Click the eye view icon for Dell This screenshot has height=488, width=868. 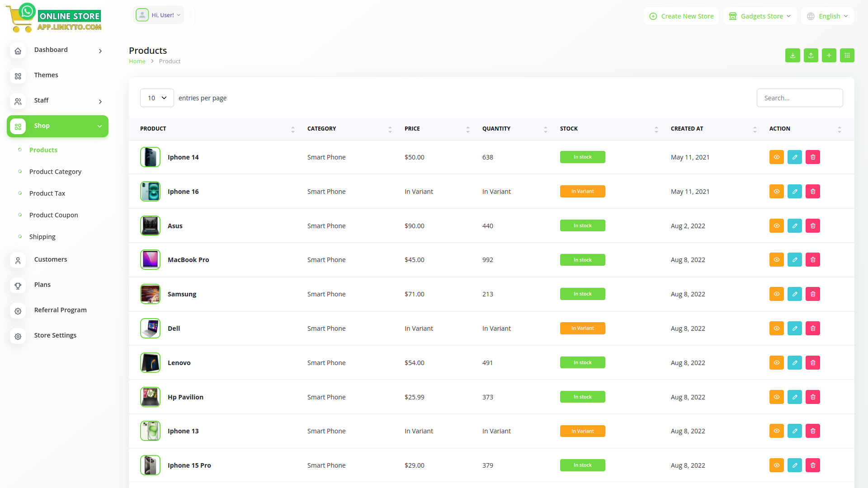click(x=776, y=328)
